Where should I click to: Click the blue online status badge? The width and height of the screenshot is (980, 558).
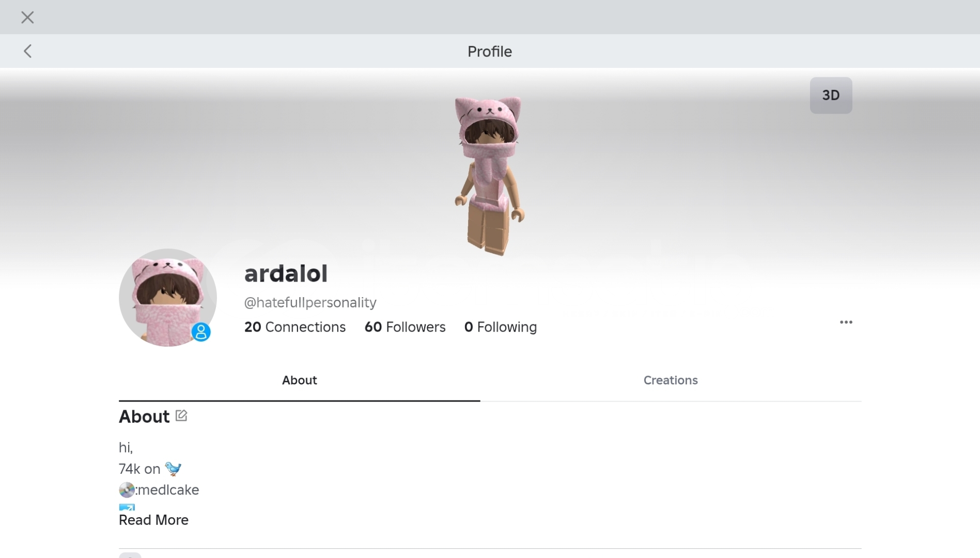tap(201, 332)
